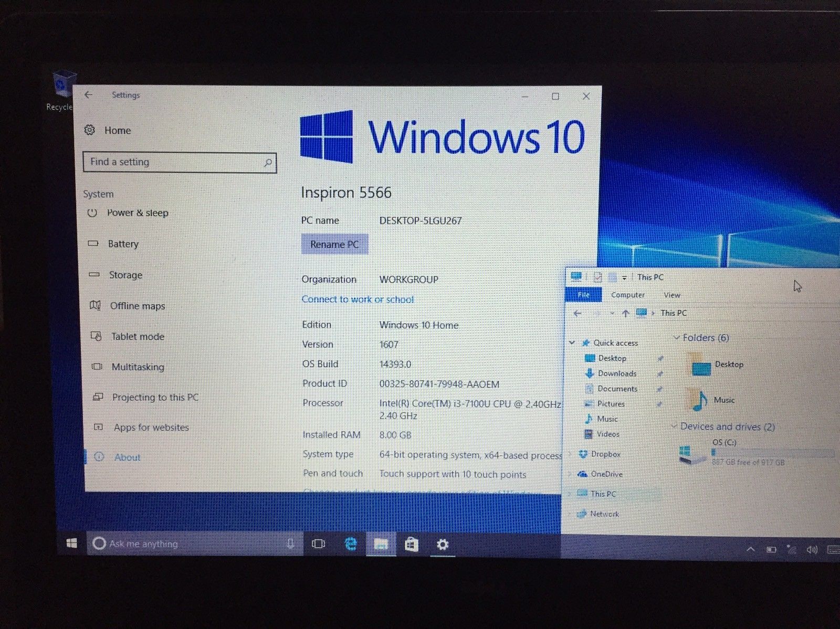Click This PC in the address bar
This screenshot has width=840, height=629.
[x=674, y=313]
